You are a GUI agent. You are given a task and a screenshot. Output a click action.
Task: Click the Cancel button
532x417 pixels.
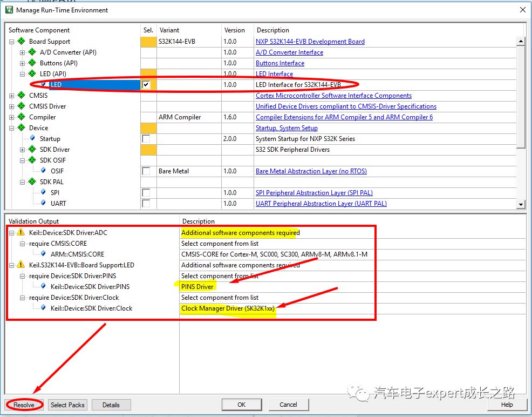click(x=289, y=405)
